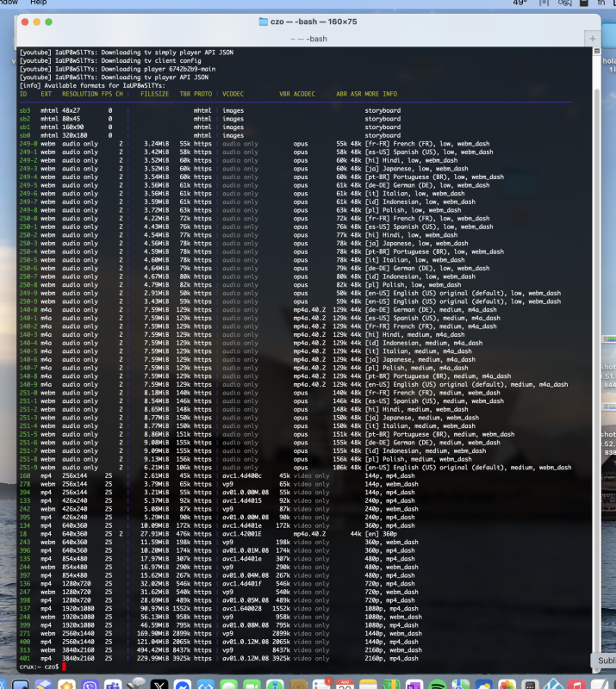The image size is (616, 689).
Task: Click bitrate "8437k" in TBR column
Action: point(181,650)
